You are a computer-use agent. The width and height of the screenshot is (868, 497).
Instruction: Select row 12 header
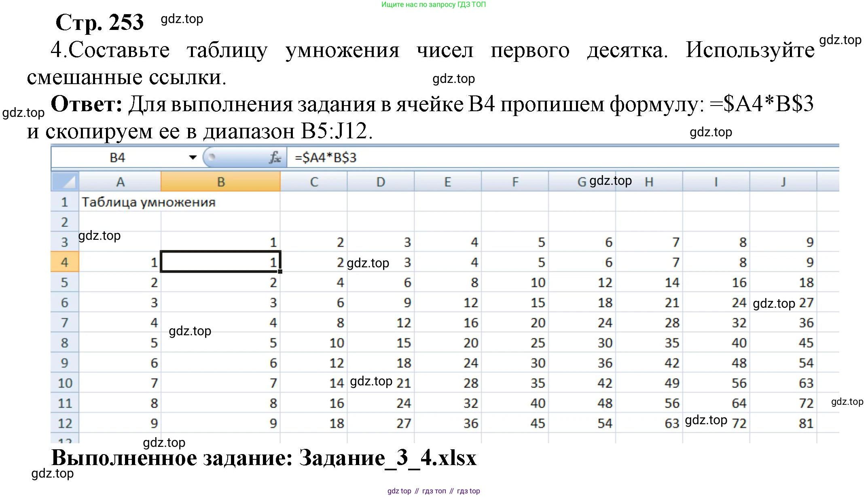click(x=65, y=423)
